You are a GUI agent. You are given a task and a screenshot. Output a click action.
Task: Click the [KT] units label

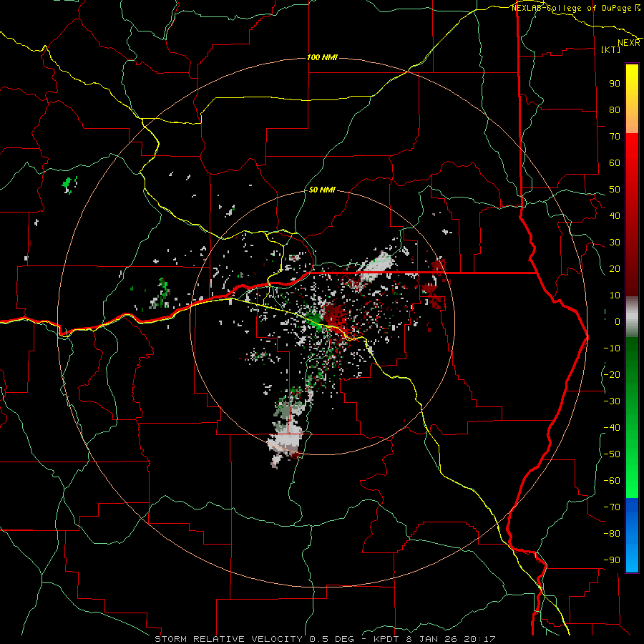pyautogui.click(x=611, y=49)
